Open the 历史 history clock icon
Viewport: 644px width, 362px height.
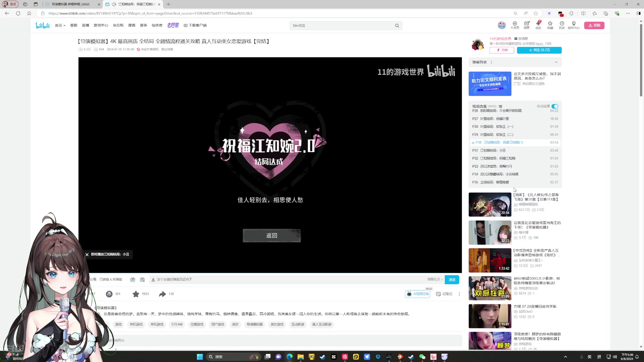pos(562,25)
